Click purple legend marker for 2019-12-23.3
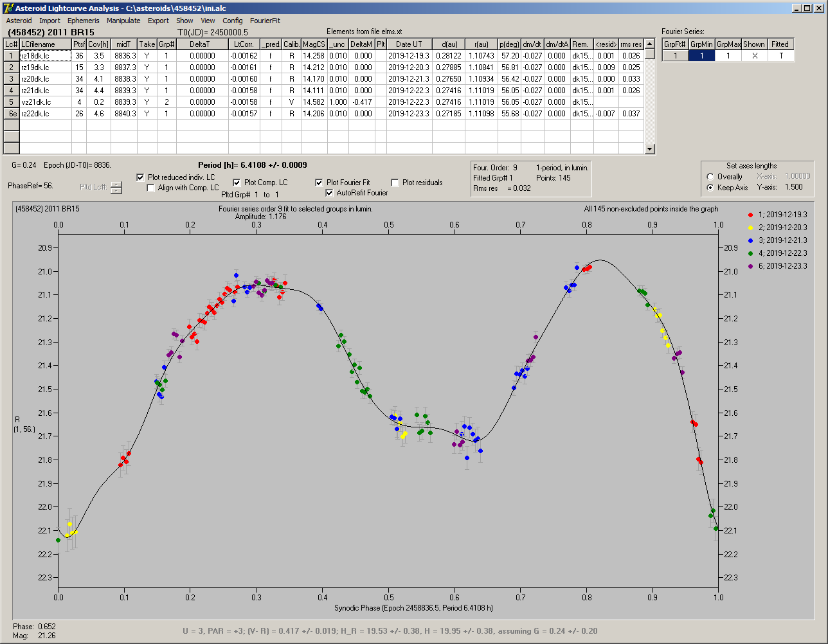 tap(751, 266)
